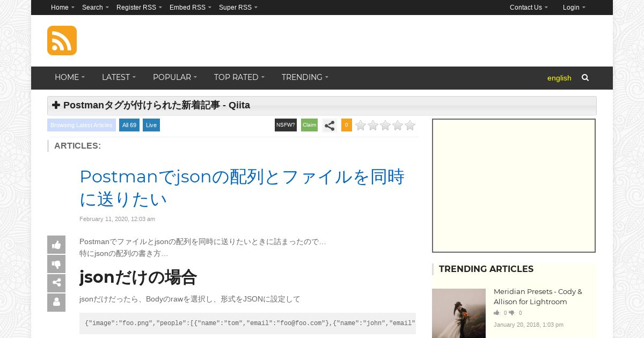Image resolution: width=644 pixels, height=338 pixels.
Task: Click share icon next to Claim
Action: [330, 126]
